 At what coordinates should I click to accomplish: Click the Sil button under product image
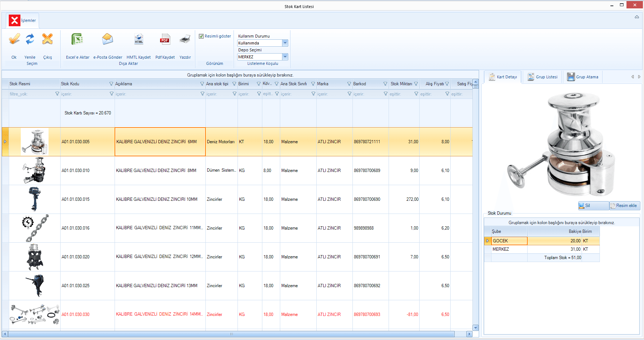(x=593, y=206)
